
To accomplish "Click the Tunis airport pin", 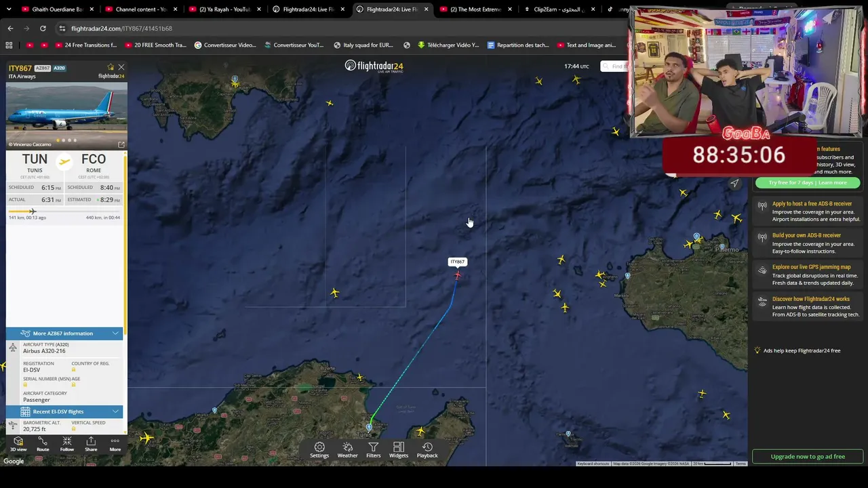I will [x=369, y=427].
